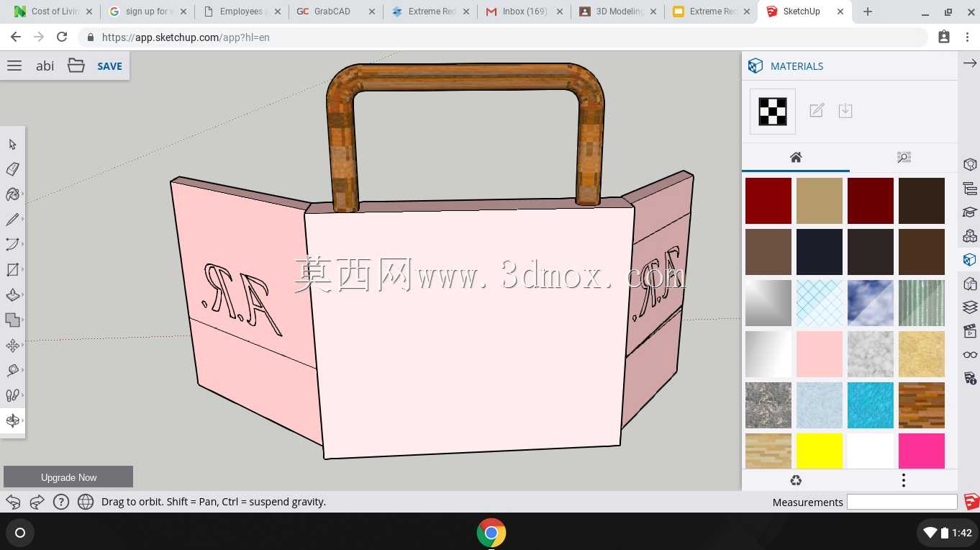980x550 pixels.
Task: Select the arrow Select tool
Action: 12,145
